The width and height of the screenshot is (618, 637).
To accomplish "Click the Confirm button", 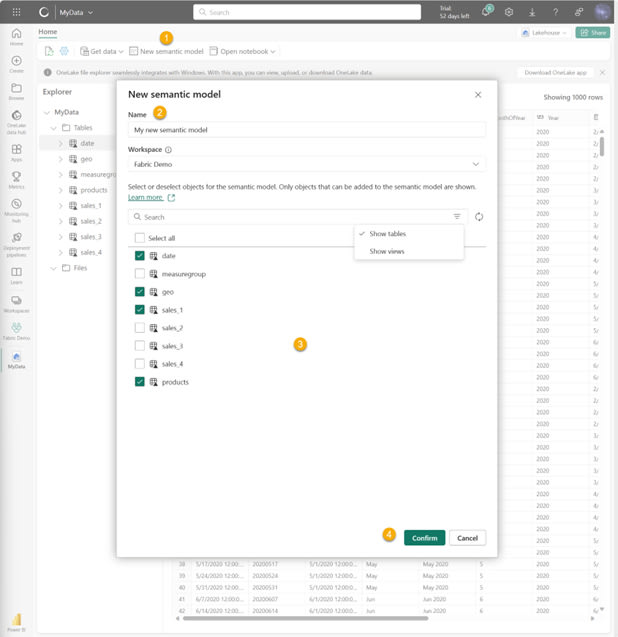I will [424, 537].
